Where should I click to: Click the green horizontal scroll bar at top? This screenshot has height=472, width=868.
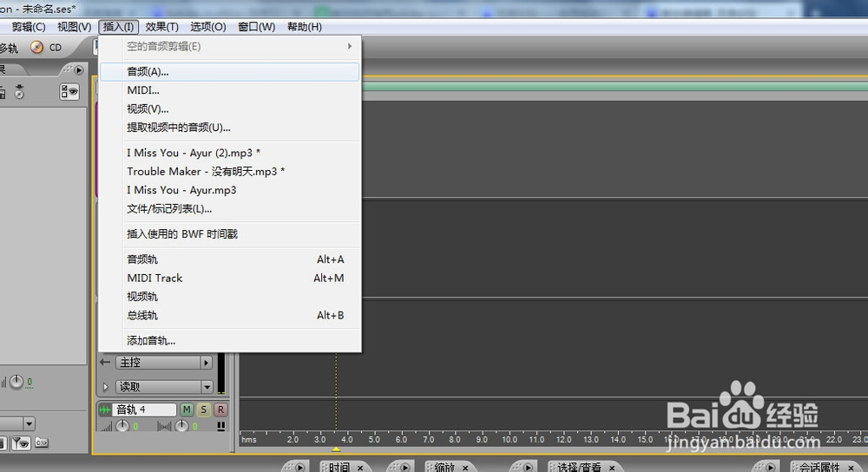(615, 86)
